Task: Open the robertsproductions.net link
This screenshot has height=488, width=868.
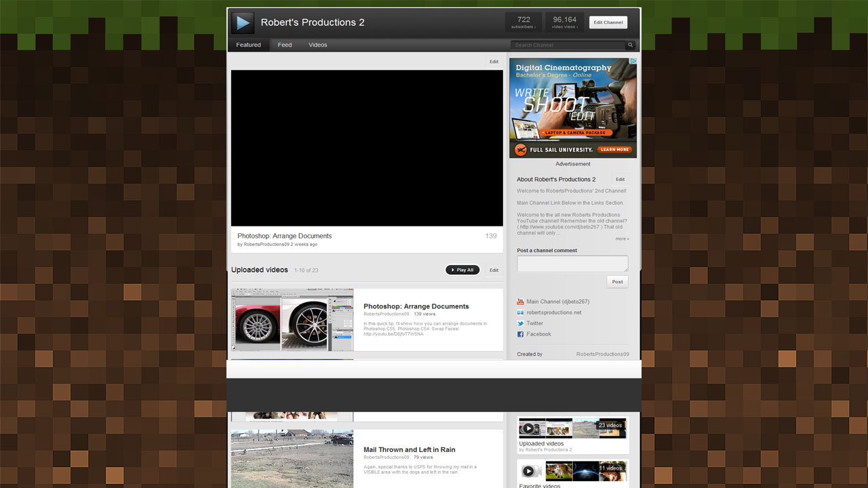Action: click(554, 312)
